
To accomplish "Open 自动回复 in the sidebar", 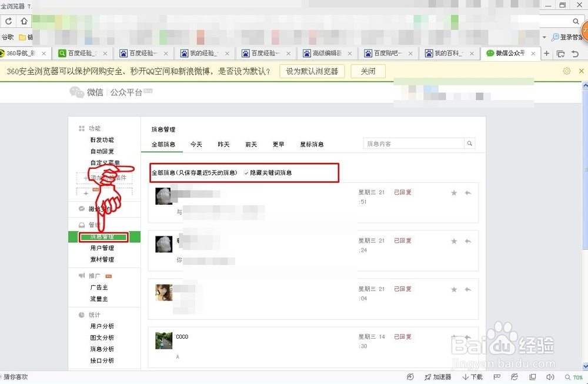I will (x=102, y=151).
